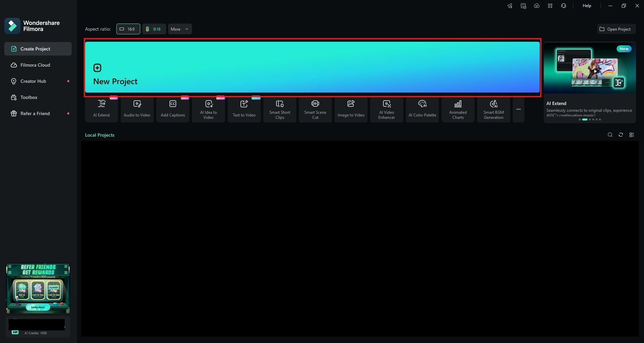Search local projects with the magnifier icon
The image size is (644, 343).
coord(610,135)
